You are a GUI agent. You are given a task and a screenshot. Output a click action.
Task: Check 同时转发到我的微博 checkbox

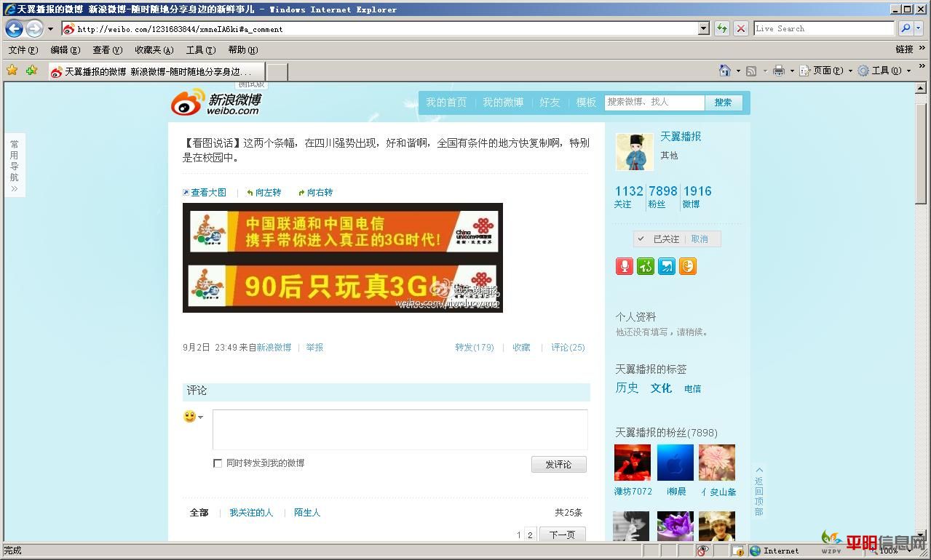[x=217, y=463]
